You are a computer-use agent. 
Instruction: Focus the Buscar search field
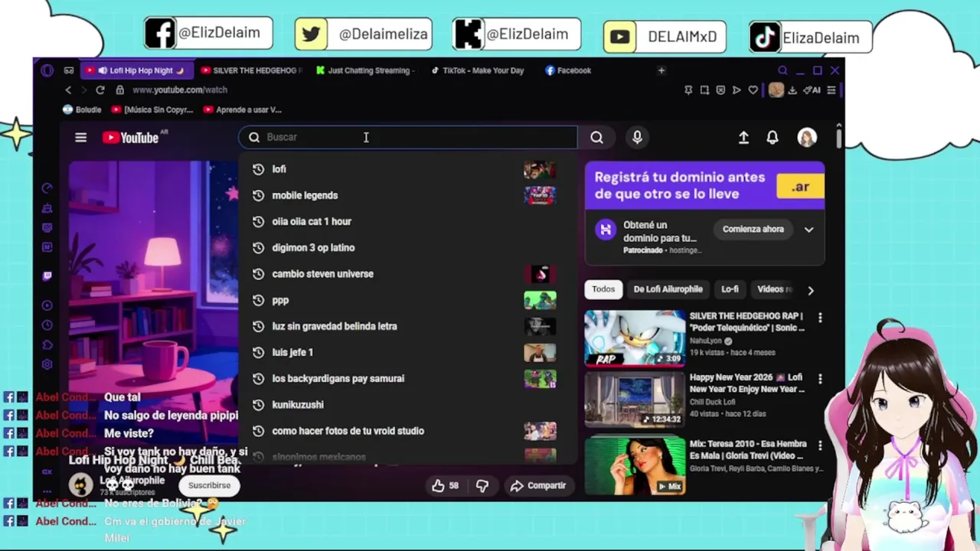point(407,137)
